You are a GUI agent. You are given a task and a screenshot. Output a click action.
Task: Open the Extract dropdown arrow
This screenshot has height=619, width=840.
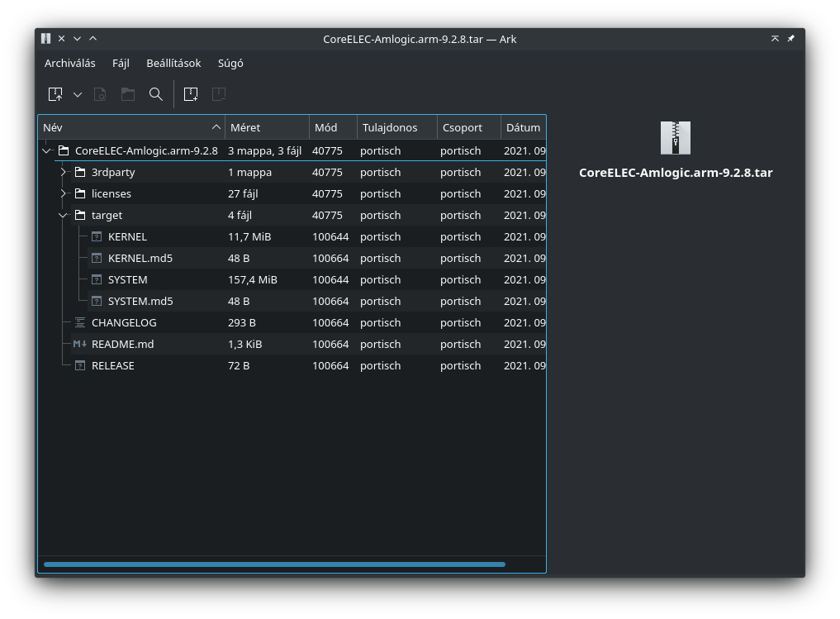pyautogui.click(x=78, y=95)
